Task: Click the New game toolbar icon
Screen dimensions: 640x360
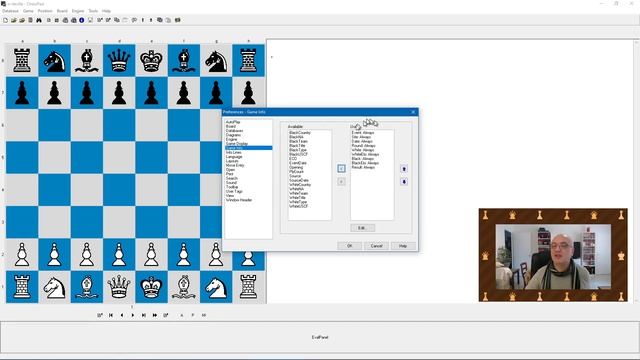Action: (6, 20)
